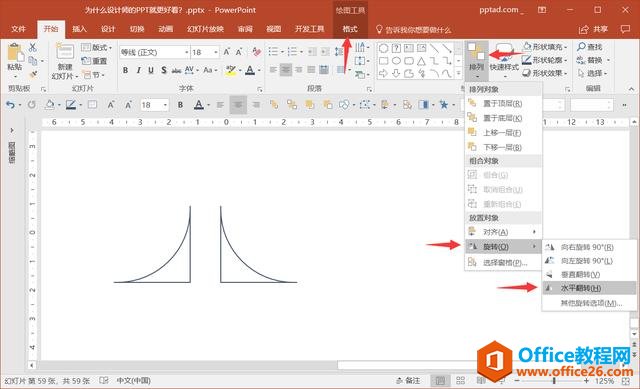The width and height of the screenshot is (640, 389).
Task: Open Align (对齐) submenu
Action: point(503,232)
